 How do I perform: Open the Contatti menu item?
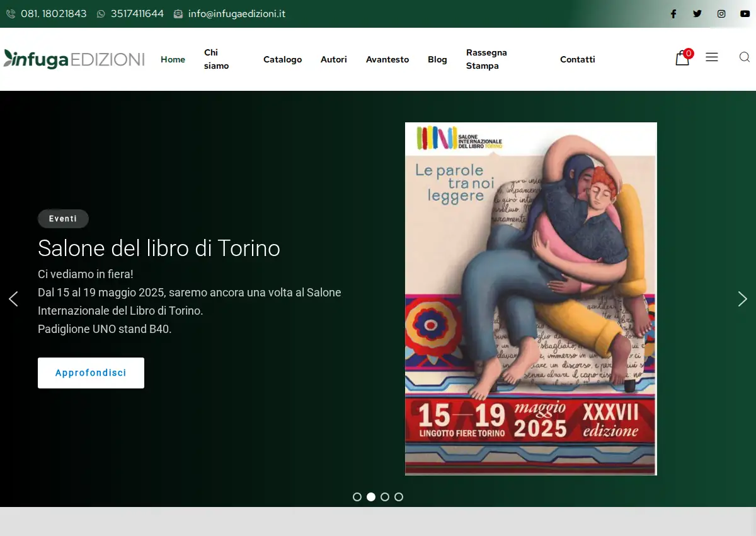pyautogui.click(x=578, y=59)
